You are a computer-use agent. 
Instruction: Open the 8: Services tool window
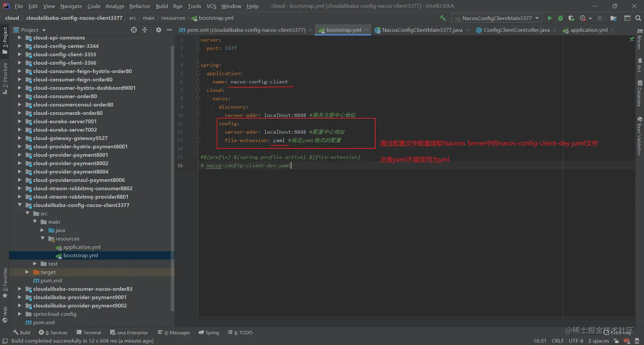tap(53, 333)
